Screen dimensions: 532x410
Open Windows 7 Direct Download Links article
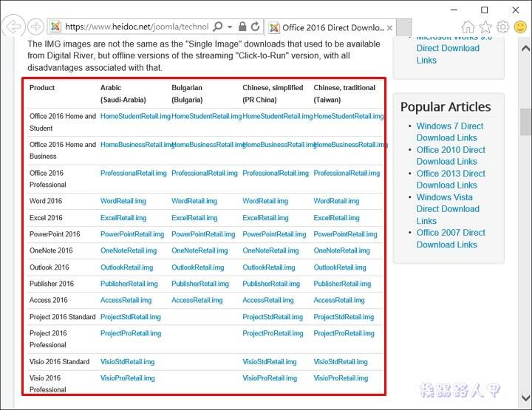(x=450, y=132)
